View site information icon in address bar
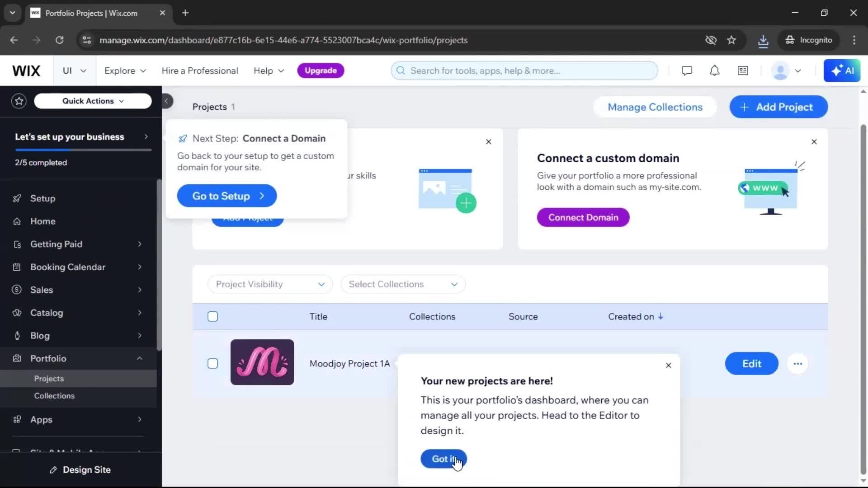The height and width of the screenshot is (488, 868). [x=86, y=40]
